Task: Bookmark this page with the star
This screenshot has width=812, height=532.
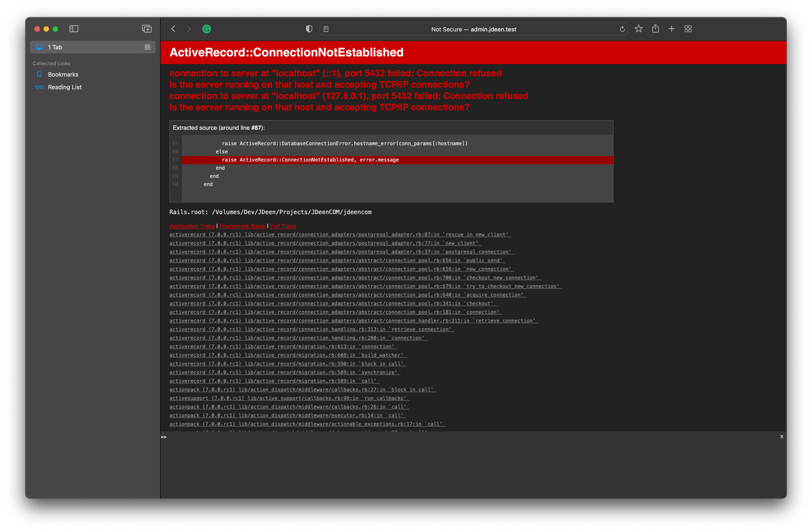Action: [638, 29]
